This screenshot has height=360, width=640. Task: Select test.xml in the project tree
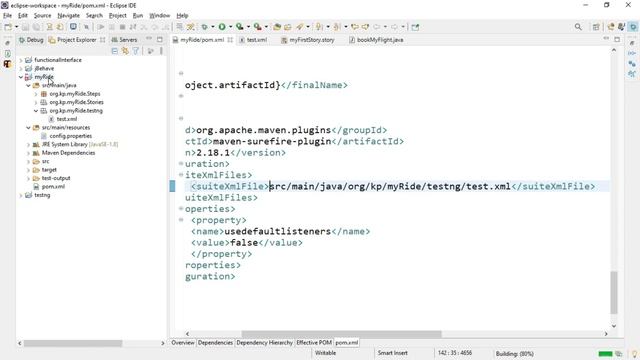(67, 119)
